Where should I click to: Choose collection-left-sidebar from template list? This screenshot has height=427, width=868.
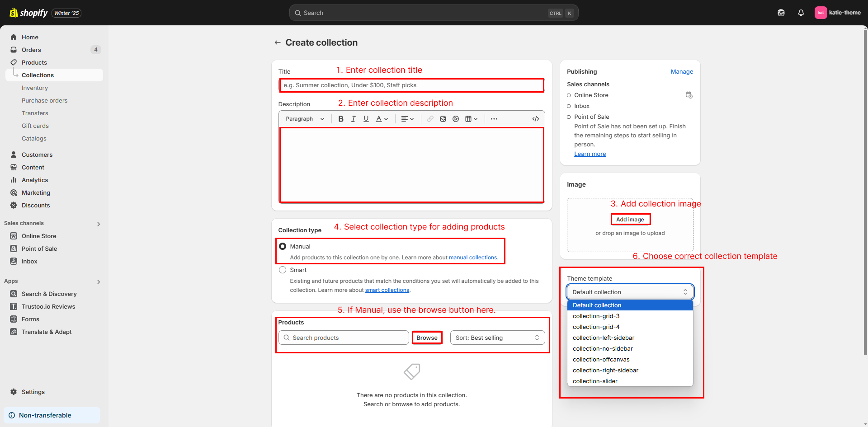(603, 338)
